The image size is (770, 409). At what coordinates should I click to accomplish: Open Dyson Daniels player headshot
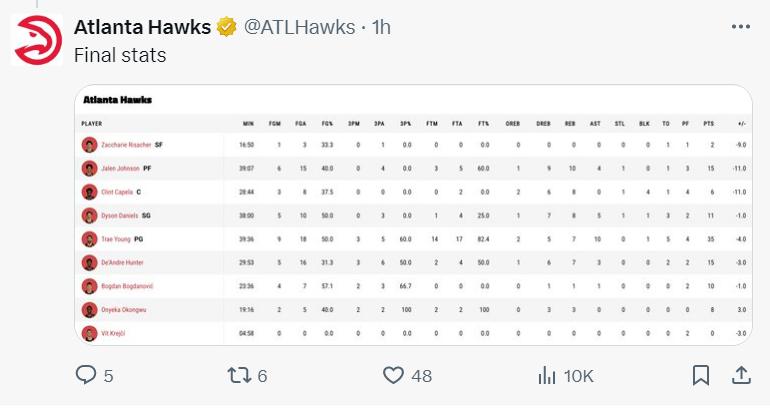point(89,216)
